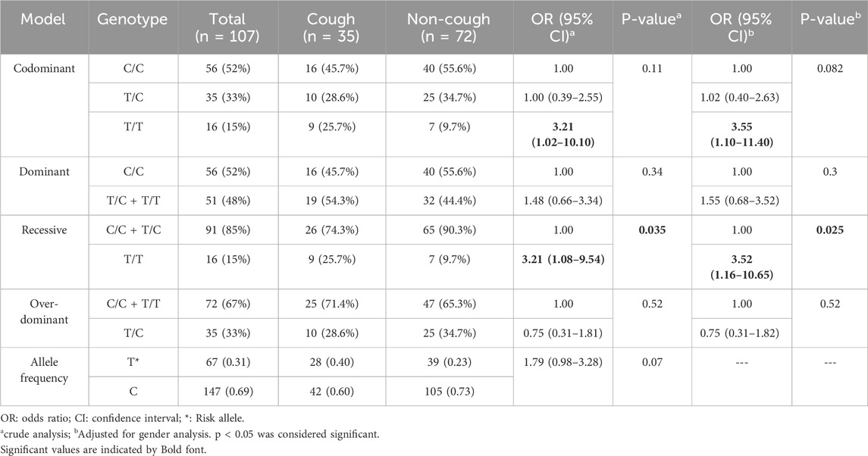Click the bold 0.025 adjusted P-value
868x456 pixels.
pos(830,230)
